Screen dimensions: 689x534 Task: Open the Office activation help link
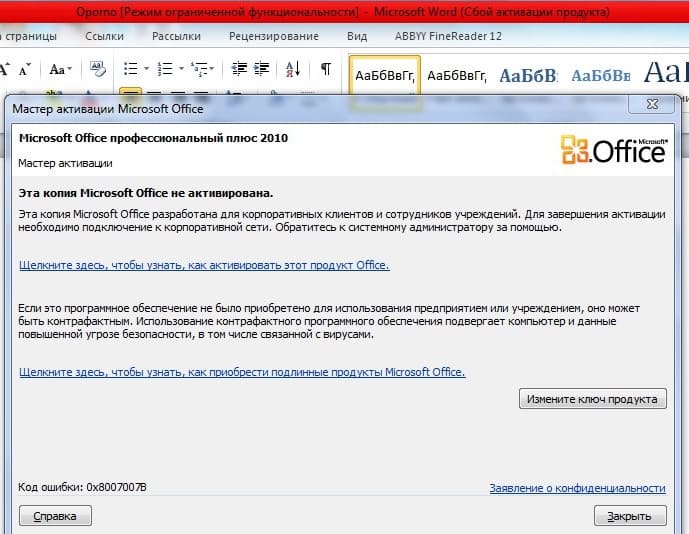pos(204,265)
